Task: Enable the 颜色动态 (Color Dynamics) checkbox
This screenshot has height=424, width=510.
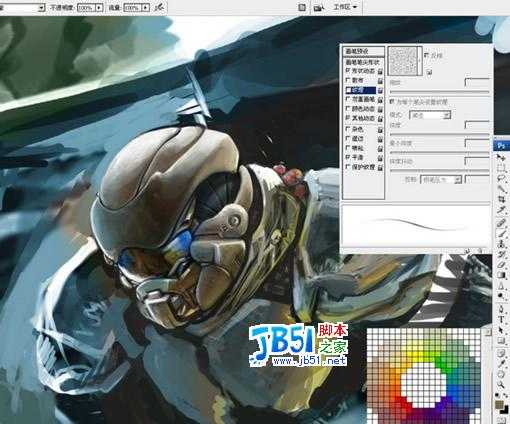Action: [x=348, y=108]
